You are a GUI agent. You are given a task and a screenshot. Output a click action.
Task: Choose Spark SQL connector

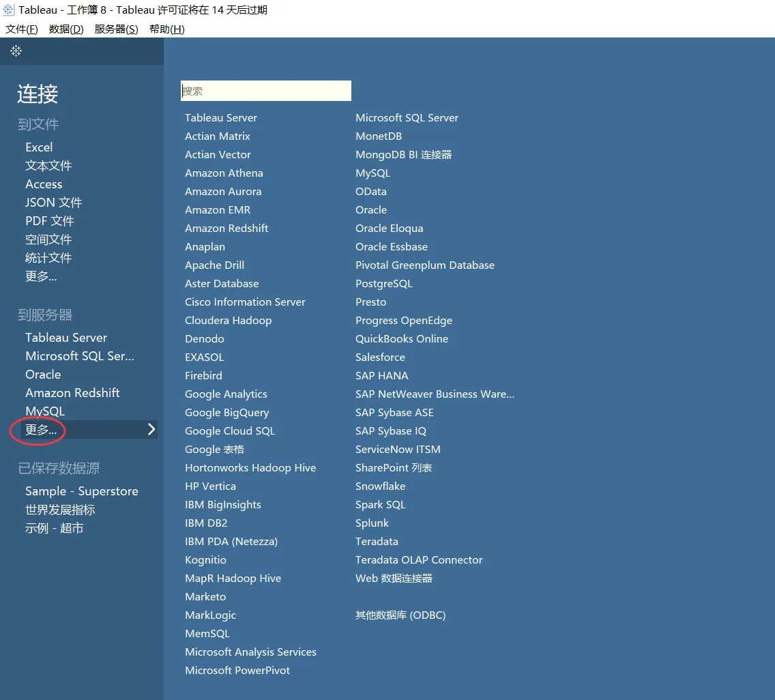click(381, 505)
